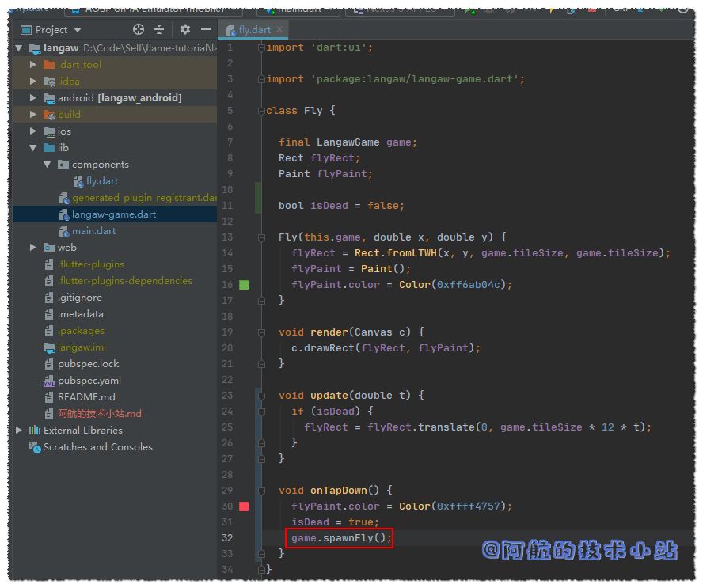The image size is (703, 588).
Task: Open README.md from the file tree
Action: point(85,397)
